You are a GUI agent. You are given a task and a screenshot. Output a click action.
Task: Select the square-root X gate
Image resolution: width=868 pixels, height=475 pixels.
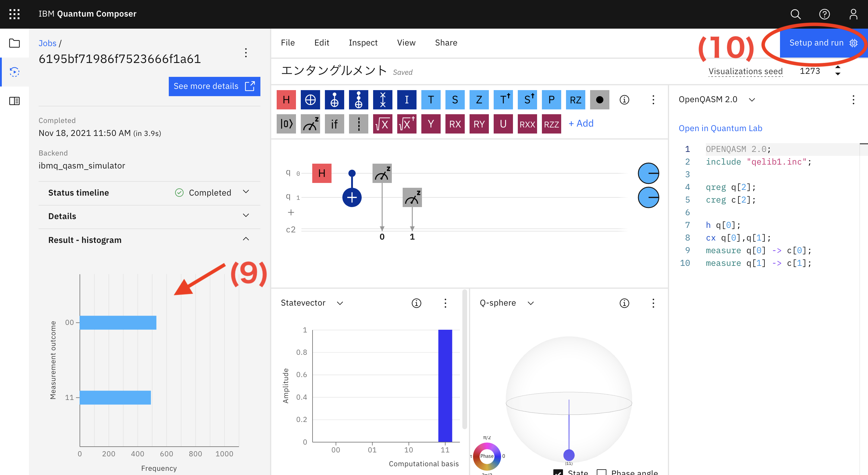click(382, 124)
